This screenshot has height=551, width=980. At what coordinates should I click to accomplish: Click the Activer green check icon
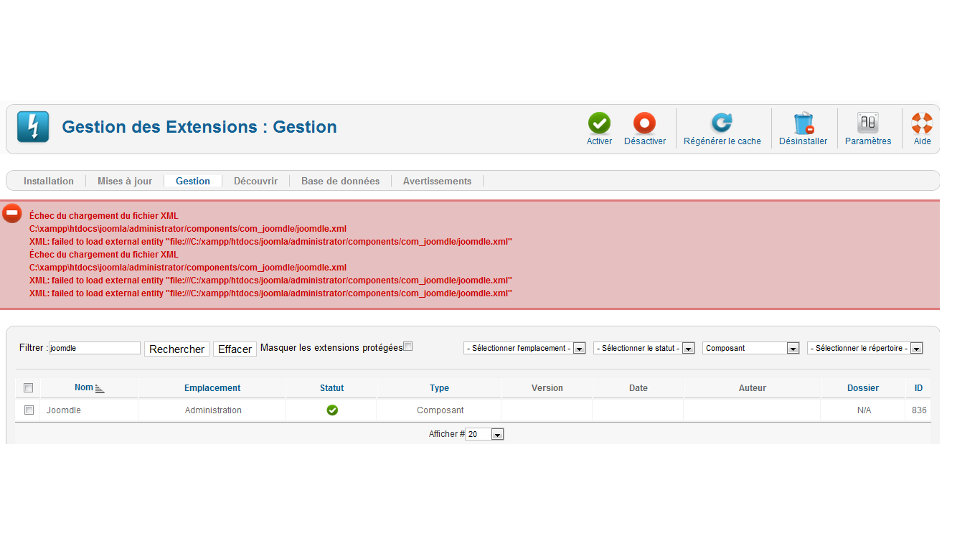pyautogui.click(x=599, y=123)
